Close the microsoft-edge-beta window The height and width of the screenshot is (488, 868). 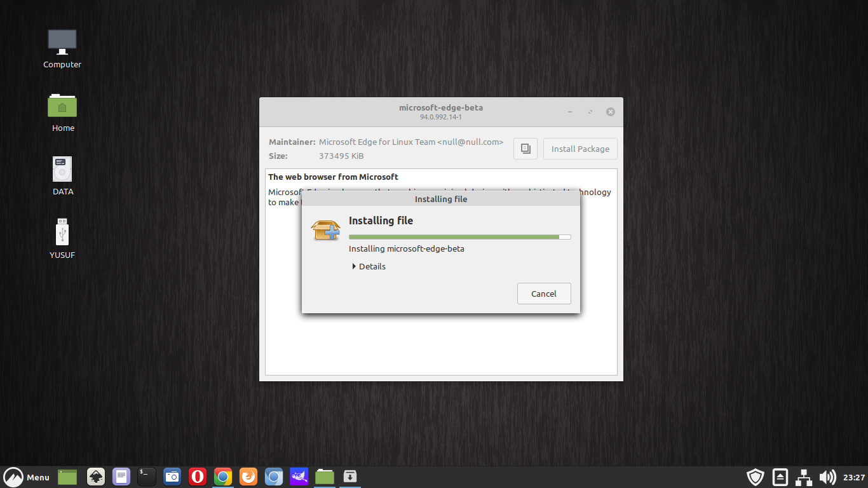611,112
